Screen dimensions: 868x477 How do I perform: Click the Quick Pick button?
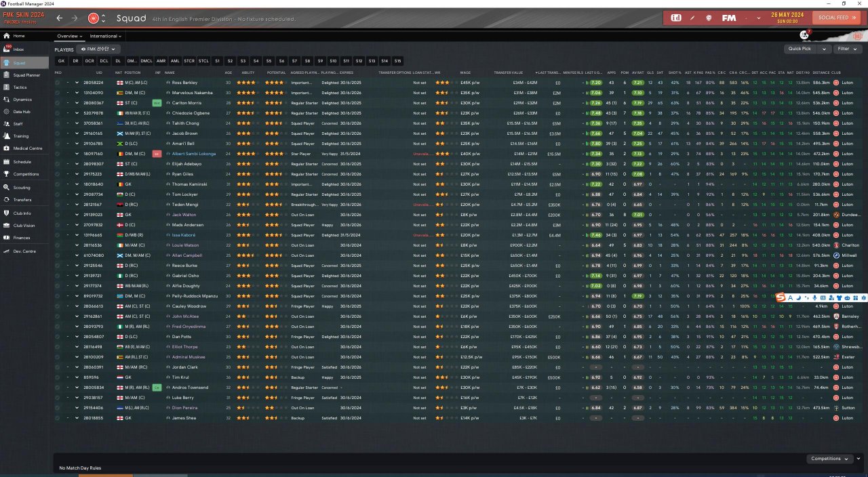tap(807, 49)
